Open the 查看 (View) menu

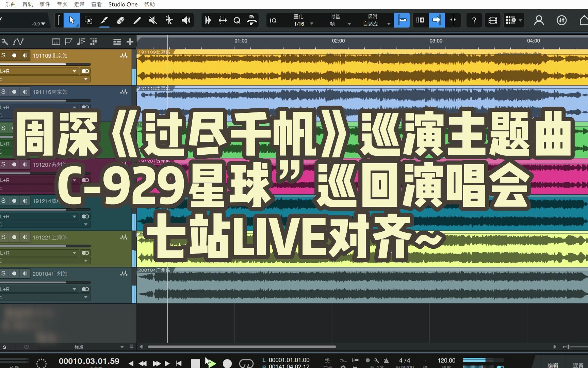pyautogui.click(x=97, y=4)
